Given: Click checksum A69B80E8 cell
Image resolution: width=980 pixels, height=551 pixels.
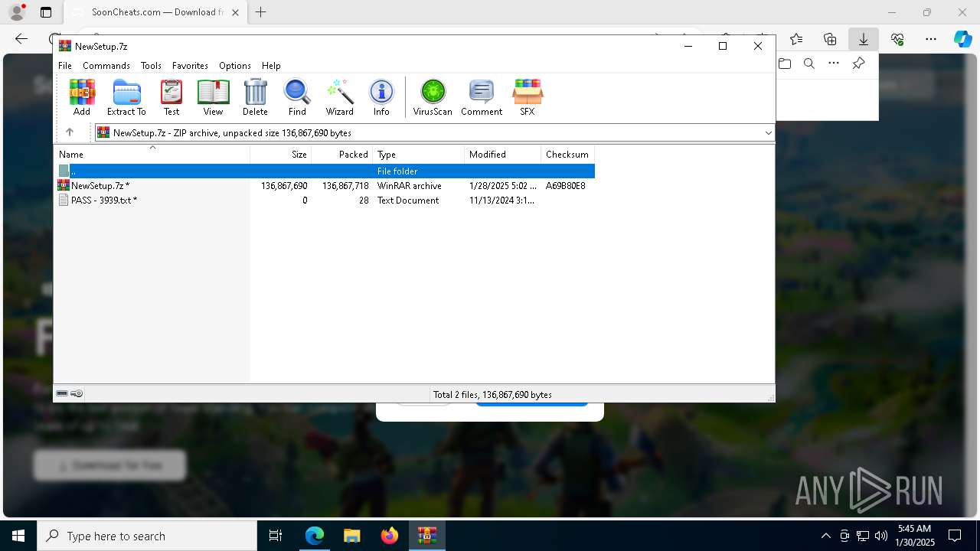Looking at the screenshot, I should (566, 186).
